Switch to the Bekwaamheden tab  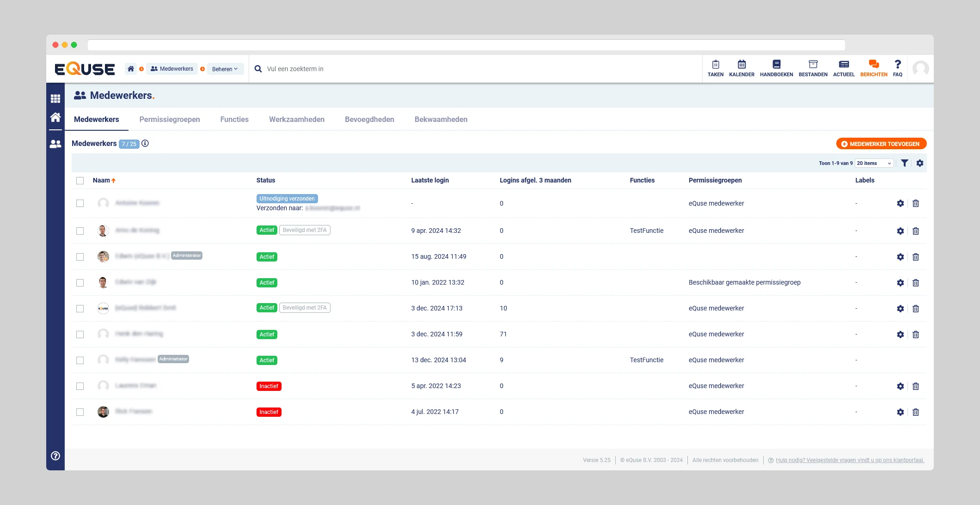click(x=441, y=119)
